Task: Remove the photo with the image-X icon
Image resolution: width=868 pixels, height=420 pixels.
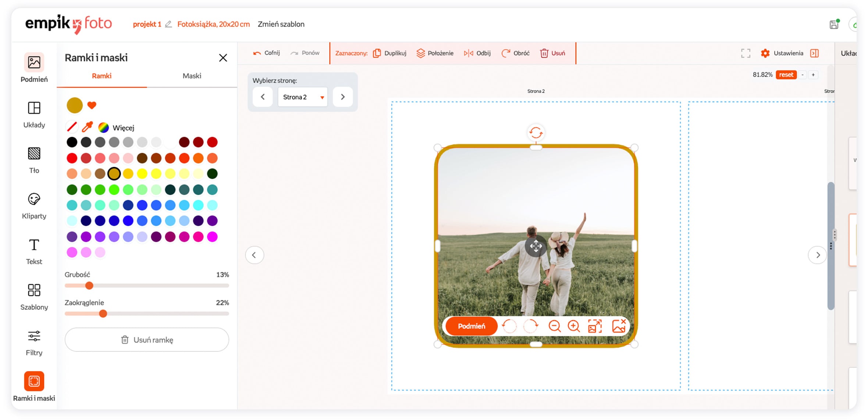Action: 619,326
